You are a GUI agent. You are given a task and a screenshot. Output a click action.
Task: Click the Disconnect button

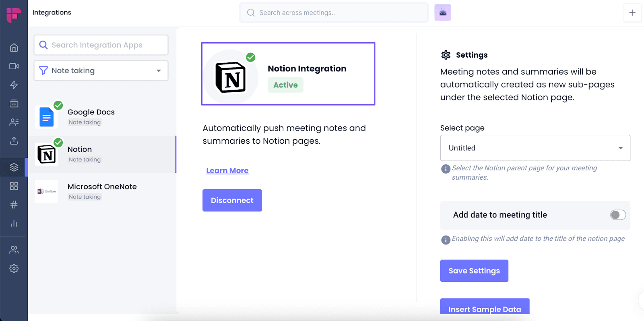(x=232, y=200)
